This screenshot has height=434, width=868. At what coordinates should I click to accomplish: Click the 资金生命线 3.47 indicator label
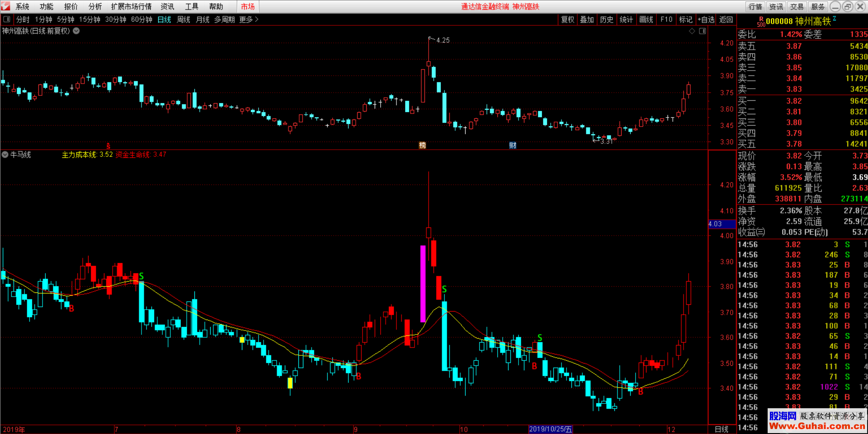pos(141,155)
